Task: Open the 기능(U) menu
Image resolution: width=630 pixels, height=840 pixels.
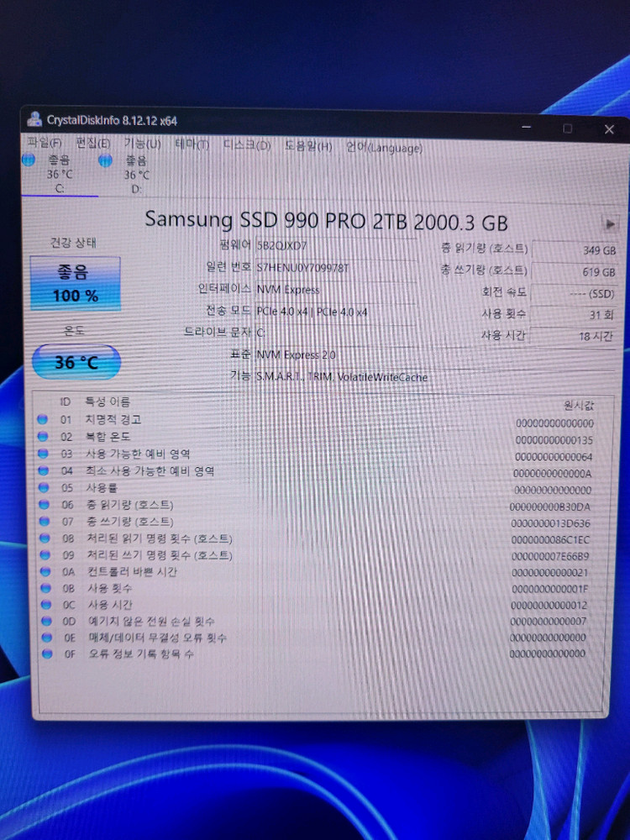Action: coord(142,144)
